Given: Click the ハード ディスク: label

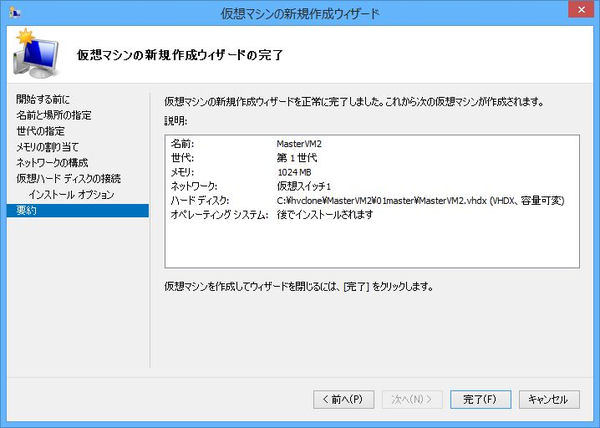Looking at the screenshot, I should pyautogui.click(x=200, y=200).
